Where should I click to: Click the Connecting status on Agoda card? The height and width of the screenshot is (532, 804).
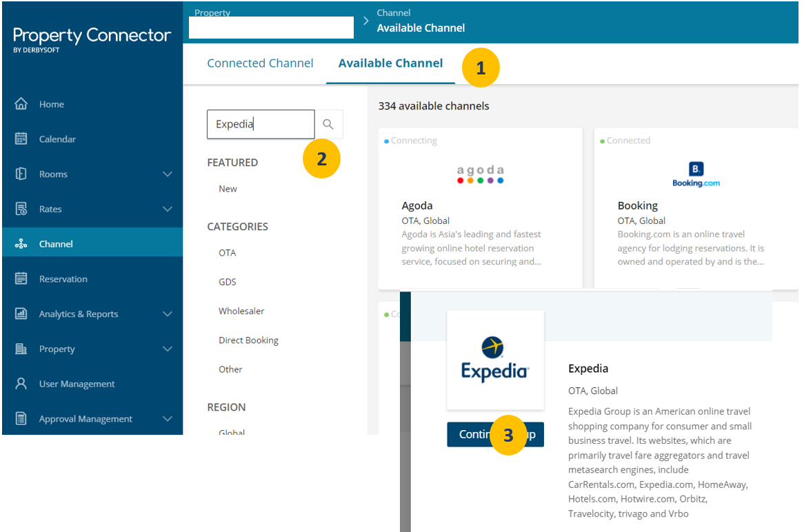click(x=411, y=141)
